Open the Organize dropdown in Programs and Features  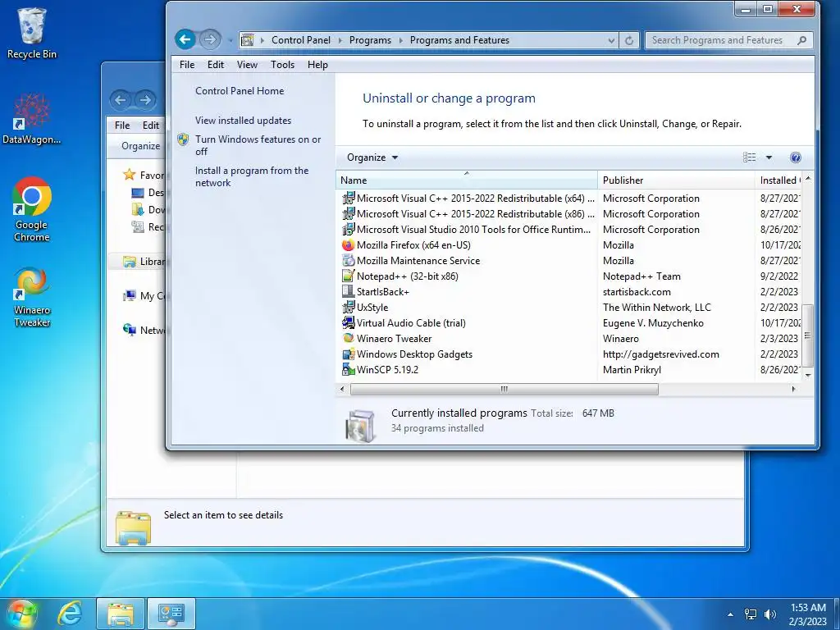[372, 157]
